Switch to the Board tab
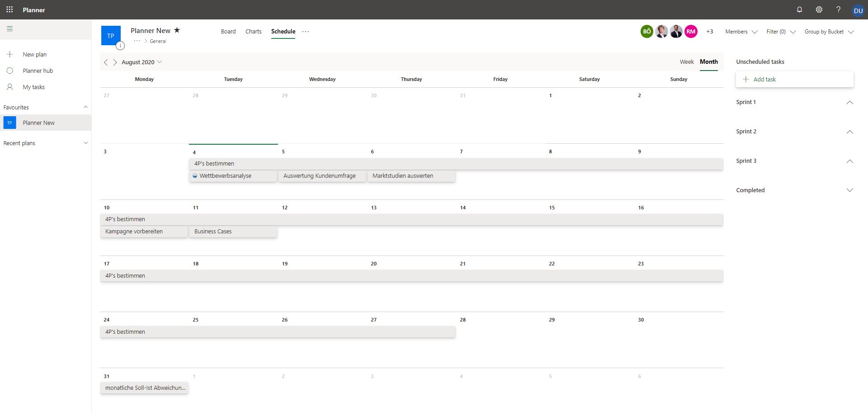Viewport: 868px width, 412px height. pos(228,31)
